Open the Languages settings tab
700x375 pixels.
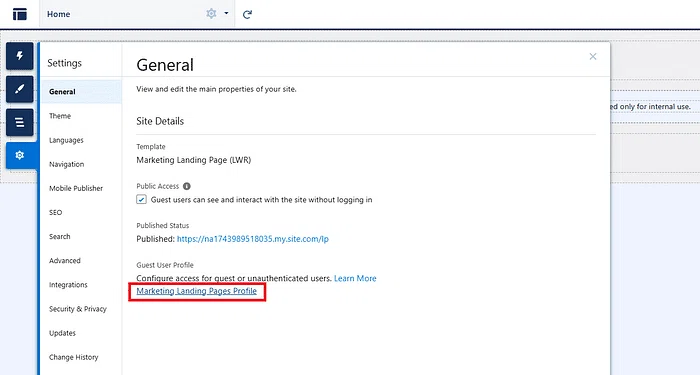tap(81, 140)
